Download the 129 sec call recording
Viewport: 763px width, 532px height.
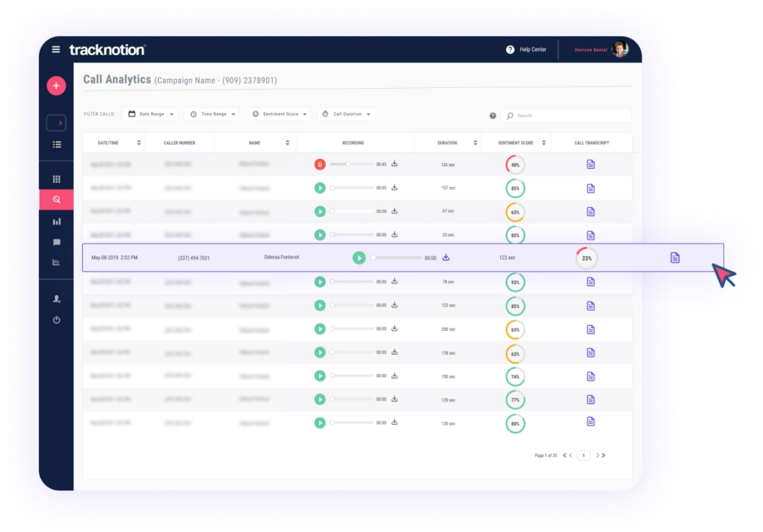pos(395,399)
